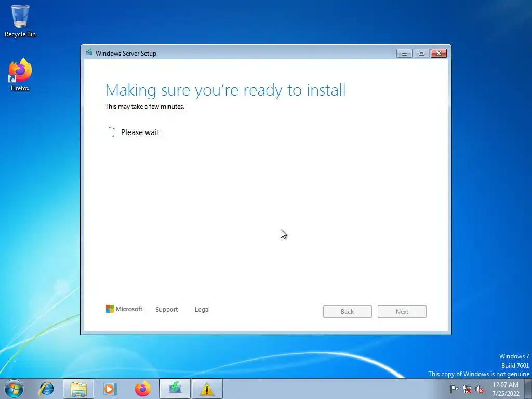
Task: Open the Support link
Action: (x=167, y=310)
